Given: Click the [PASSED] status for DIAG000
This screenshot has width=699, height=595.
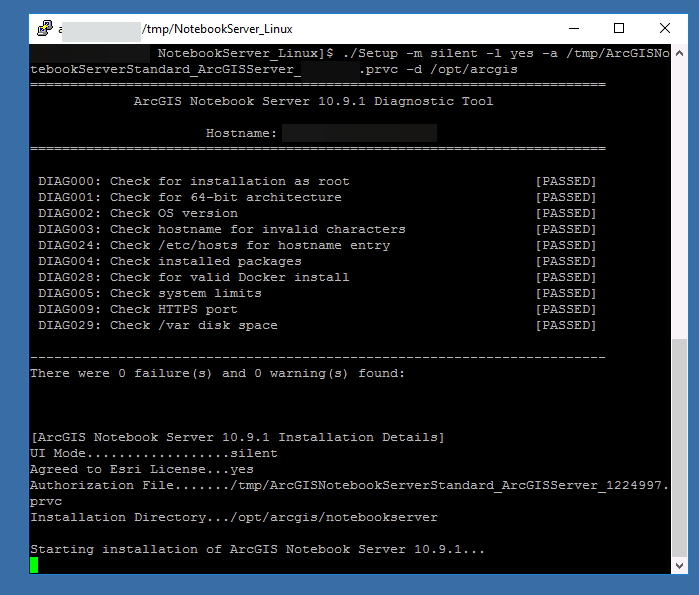Looking at the screenshot, I should [566, 181].
